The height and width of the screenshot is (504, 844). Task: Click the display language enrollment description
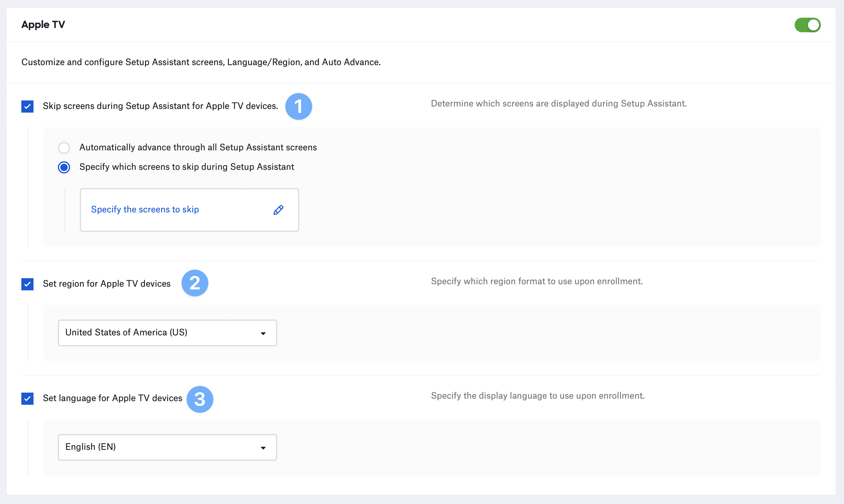[537, 395]
